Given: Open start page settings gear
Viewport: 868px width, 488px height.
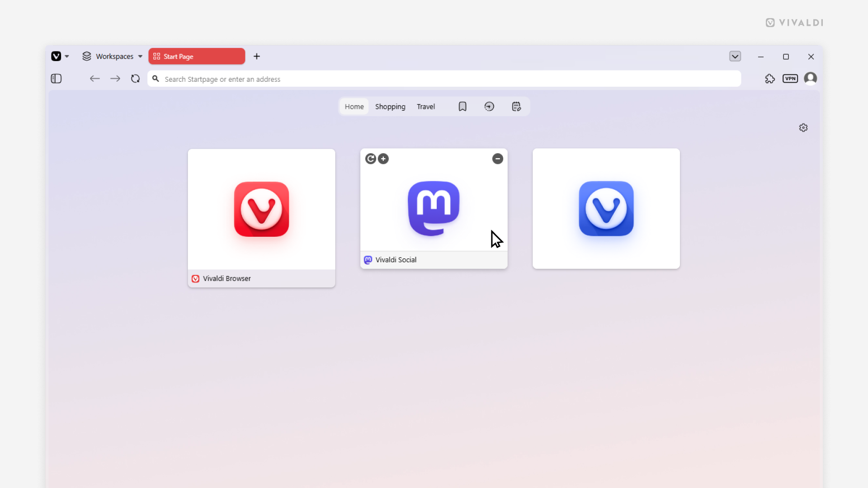Looking at the screenshot, I should 803,128.
